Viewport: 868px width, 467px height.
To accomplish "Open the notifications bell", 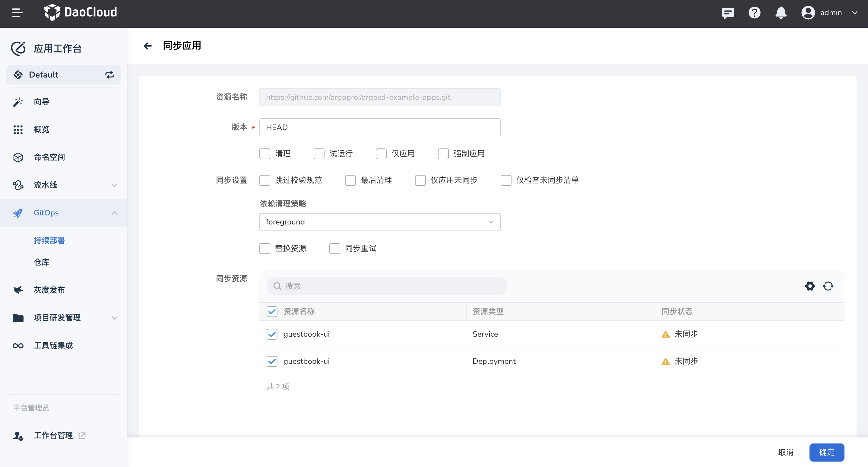I will coord(781,13).
